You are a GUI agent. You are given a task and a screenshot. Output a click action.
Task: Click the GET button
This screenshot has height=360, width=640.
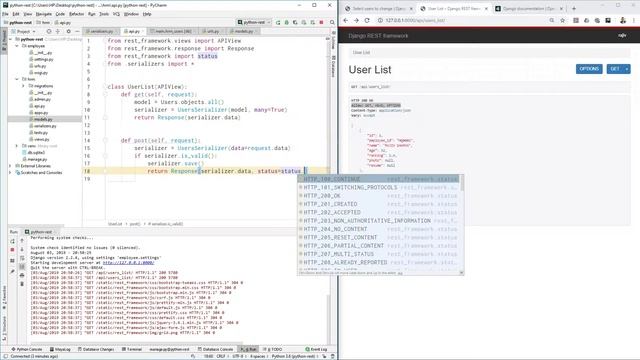(x=615, y=69)
